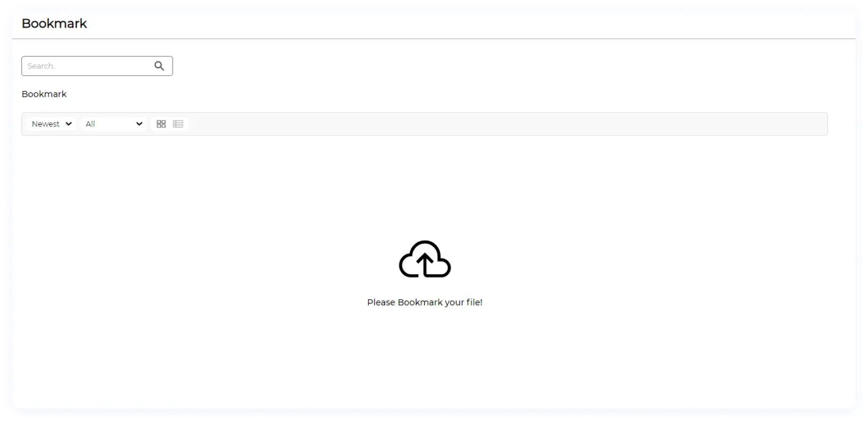Click the 'Please Bookmark your file!' message
This screenshot has height=423, width=868.
point(424,302)
